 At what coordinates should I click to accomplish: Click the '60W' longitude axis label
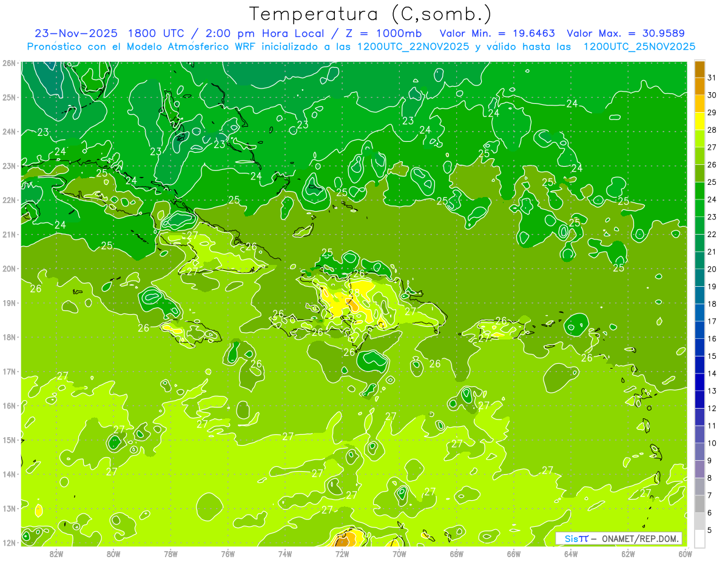(686, 554)
